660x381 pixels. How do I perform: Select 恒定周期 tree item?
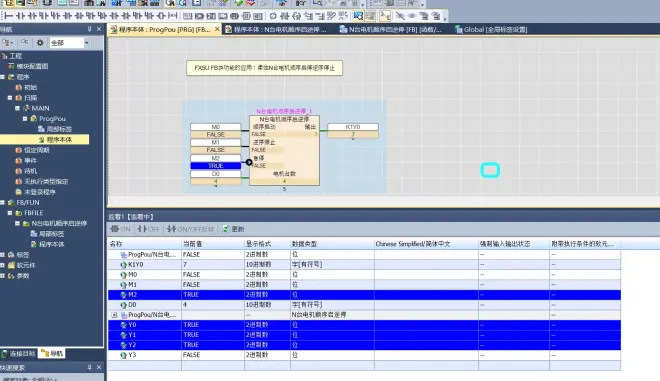36,150
